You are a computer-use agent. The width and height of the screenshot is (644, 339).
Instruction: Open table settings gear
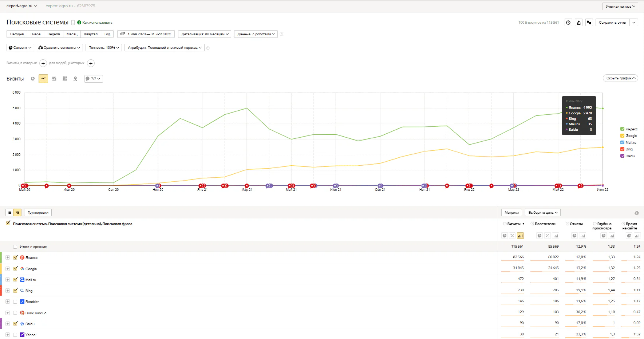click(x=636, y=213)
